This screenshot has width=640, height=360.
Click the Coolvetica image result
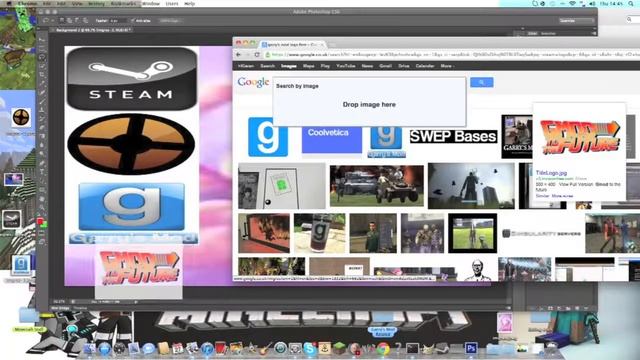click(x=331, y=140)
